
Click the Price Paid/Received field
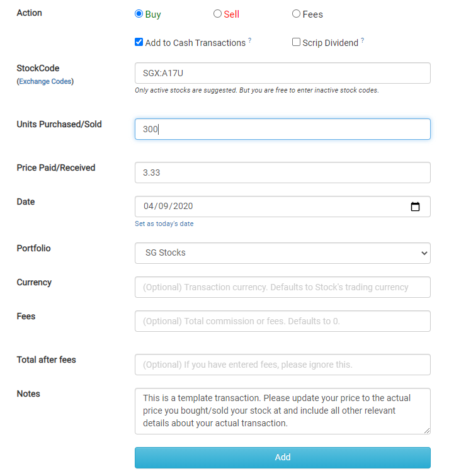click(282, 173)
